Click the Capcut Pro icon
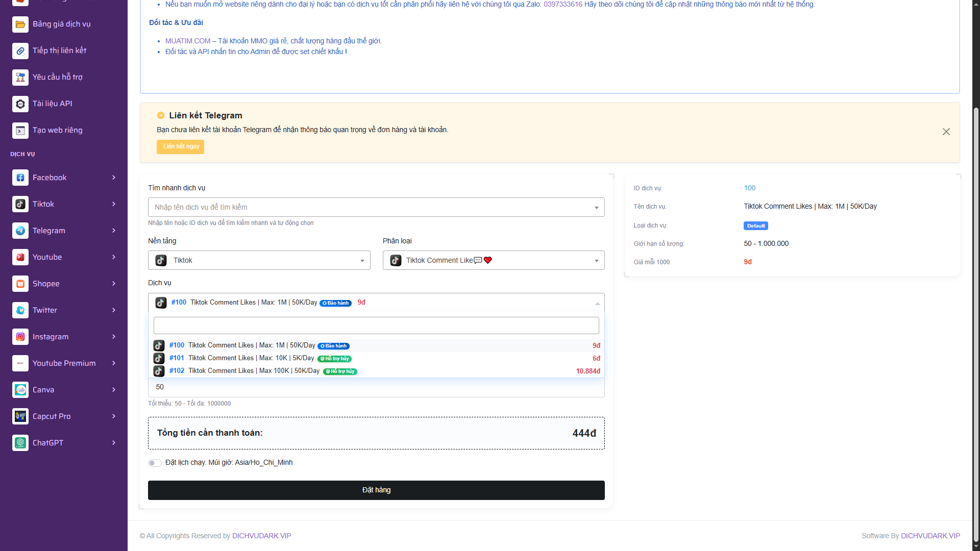 coord(20,416)
